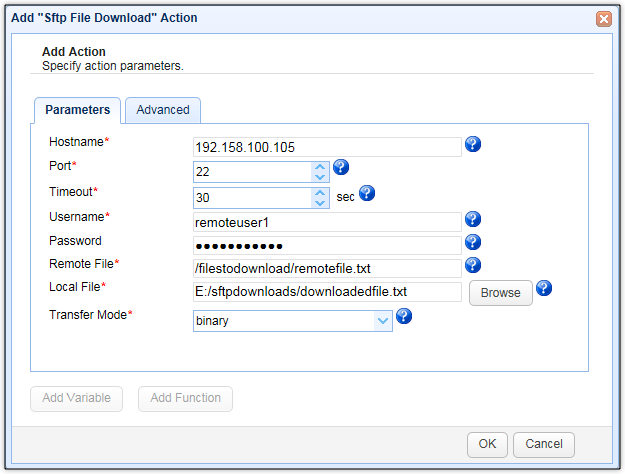625x474 pixels.
Task: Close the Sftp File Download dialog
Action: click(603, 18)
